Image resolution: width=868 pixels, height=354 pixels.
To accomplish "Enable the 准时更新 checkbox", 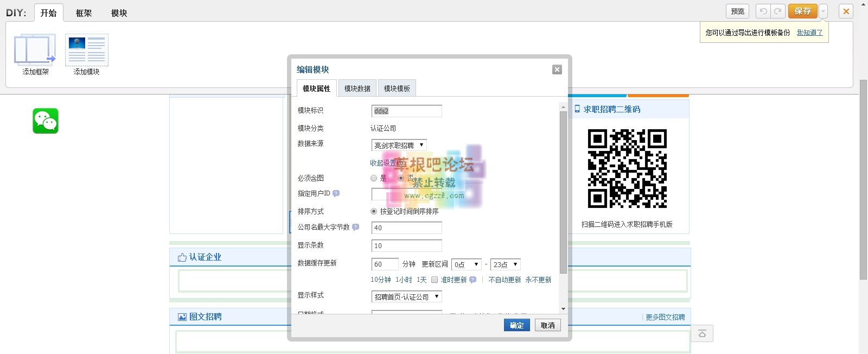I will click(x=435, y=280).
